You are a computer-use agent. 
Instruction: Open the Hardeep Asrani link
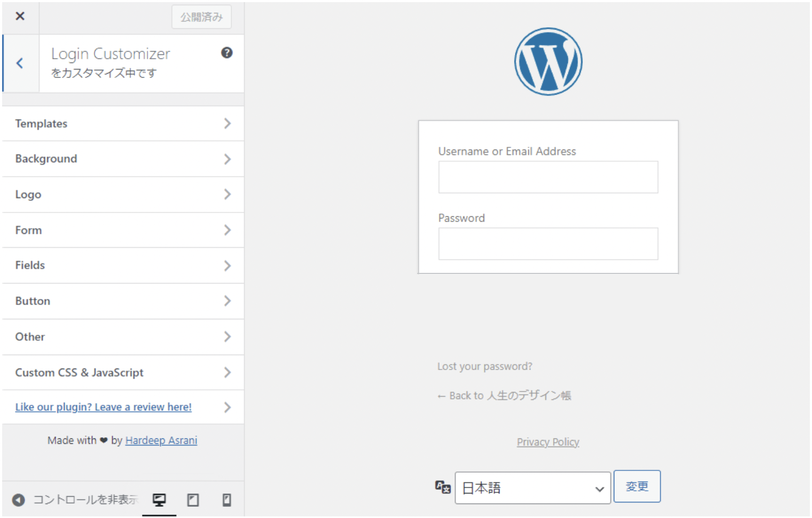tap(161, 441)
